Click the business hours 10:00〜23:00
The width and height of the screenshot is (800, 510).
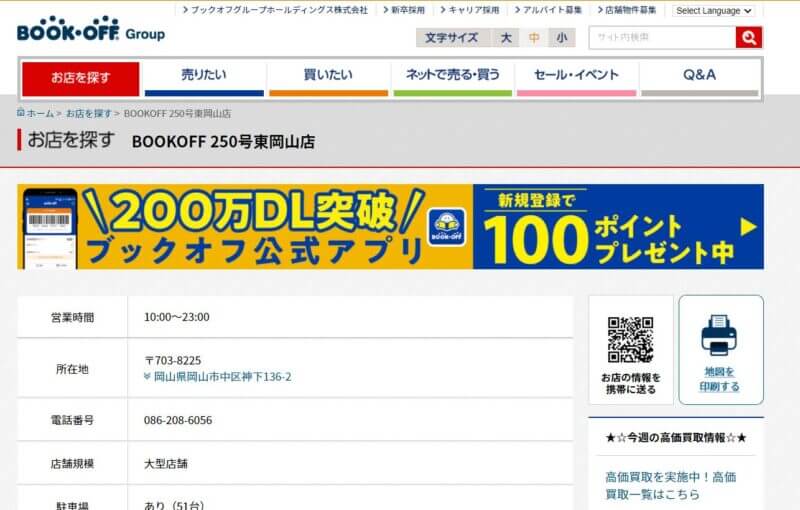177,317
